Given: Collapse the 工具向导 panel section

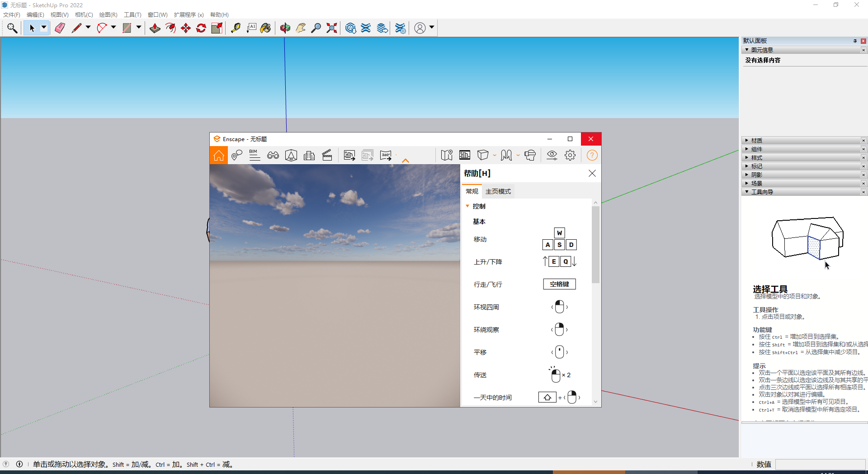Looking at the screenshot, I should click(746, 192).
